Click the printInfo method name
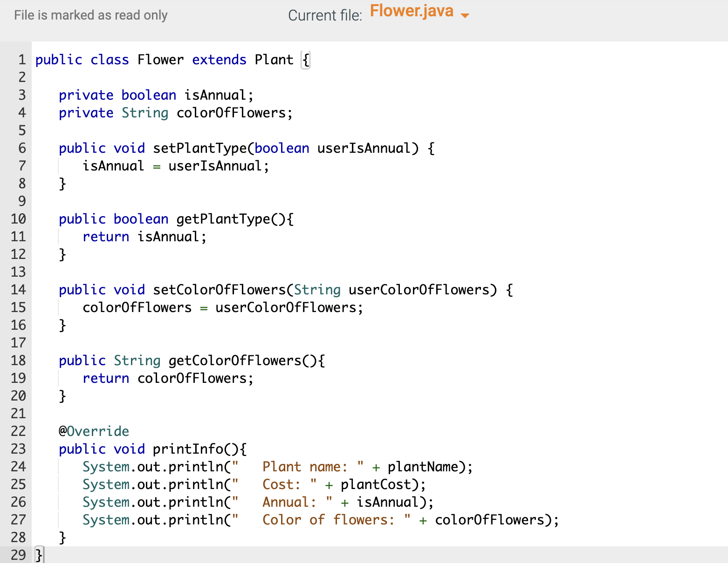The width and height of the screenshot is (728, 571). 188,449
